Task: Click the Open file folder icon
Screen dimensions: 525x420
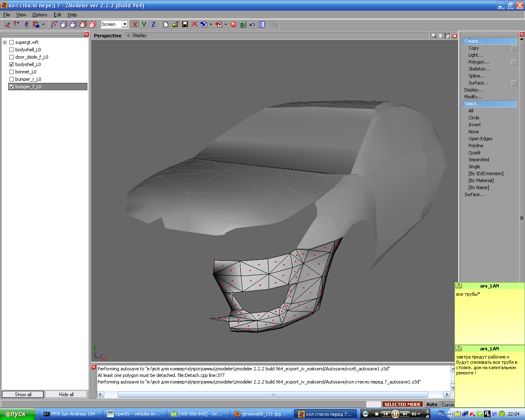Action: (x=175, y=25)
